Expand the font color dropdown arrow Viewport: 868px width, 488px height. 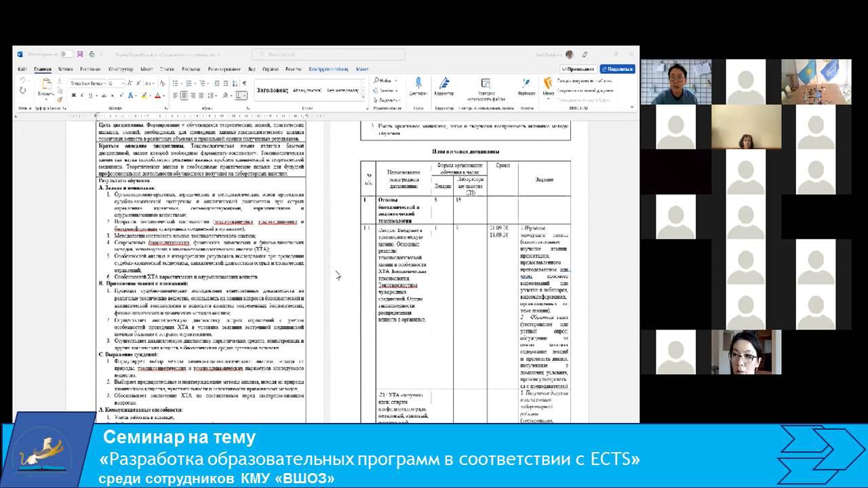163,96
